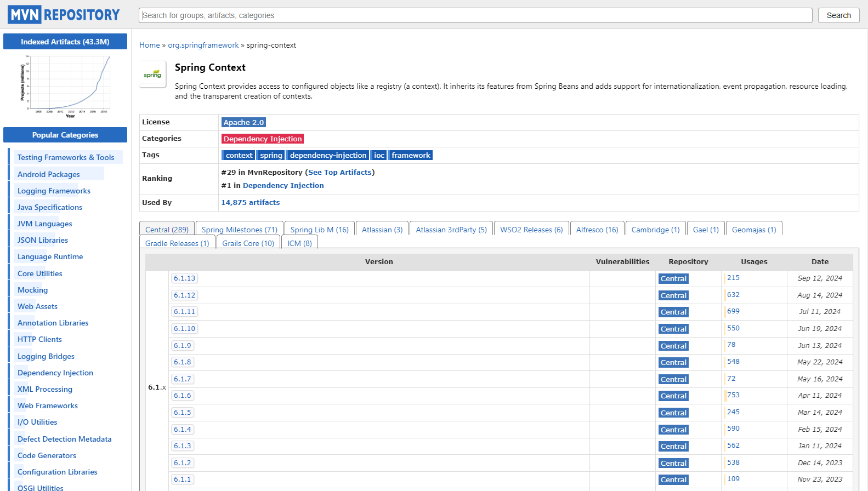Open Java Specifications category
Screen dimensions: 868x491
coord(50,207)
